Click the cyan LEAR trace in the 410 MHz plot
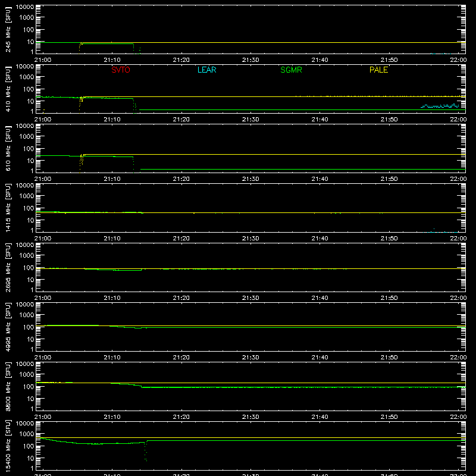This screenshot has height=476, width=476. pyautogui.click(x=440, y=106)
